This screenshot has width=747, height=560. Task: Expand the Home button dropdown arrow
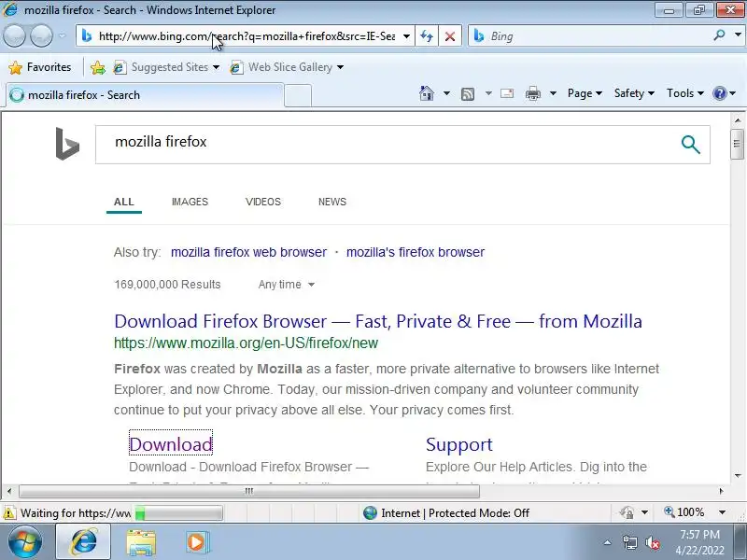tap(446, 93)
